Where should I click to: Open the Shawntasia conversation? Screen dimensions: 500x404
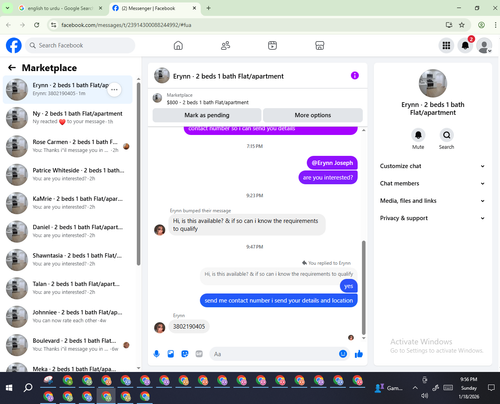68,259
